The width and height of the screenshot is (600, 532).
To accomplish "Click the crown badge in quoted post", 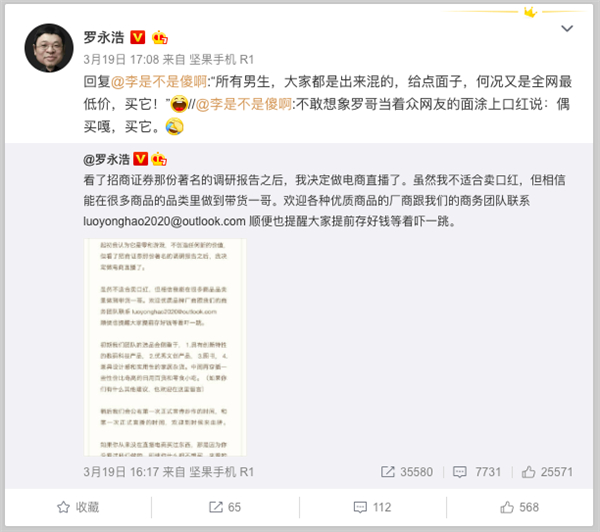I will click(159, 159).
